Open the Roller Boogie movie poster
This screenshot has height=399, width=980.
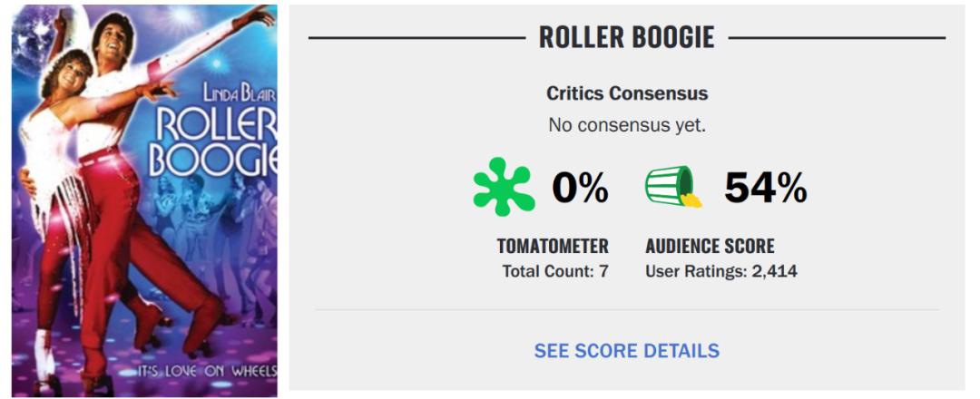(145, 199)
